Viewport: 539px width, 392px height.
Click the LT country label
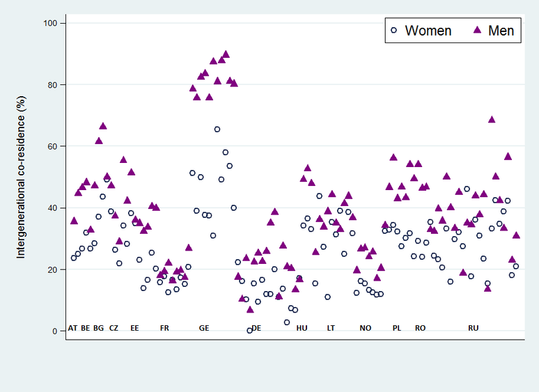pyautogui.click(x=331, y=328)
